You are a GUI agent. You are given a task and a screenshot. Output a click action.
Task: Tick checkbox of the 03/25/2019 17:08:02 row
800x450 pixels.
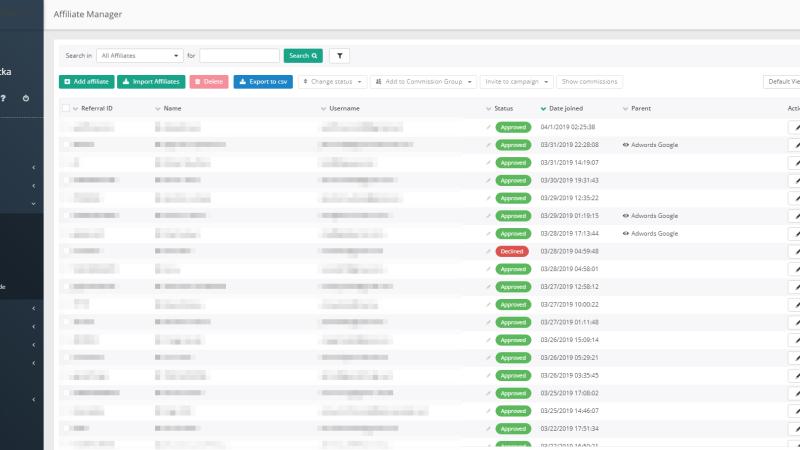(65, 393)
